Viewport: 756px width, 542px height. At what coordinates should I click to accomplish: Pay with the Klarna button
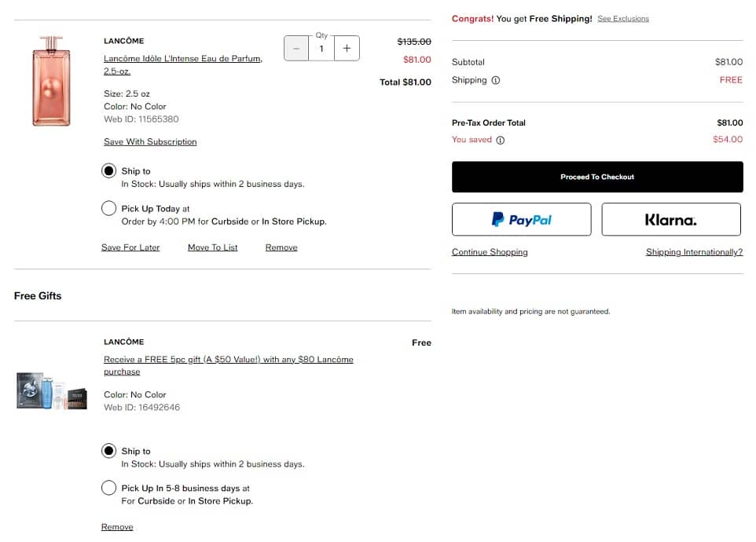point(671,220)
